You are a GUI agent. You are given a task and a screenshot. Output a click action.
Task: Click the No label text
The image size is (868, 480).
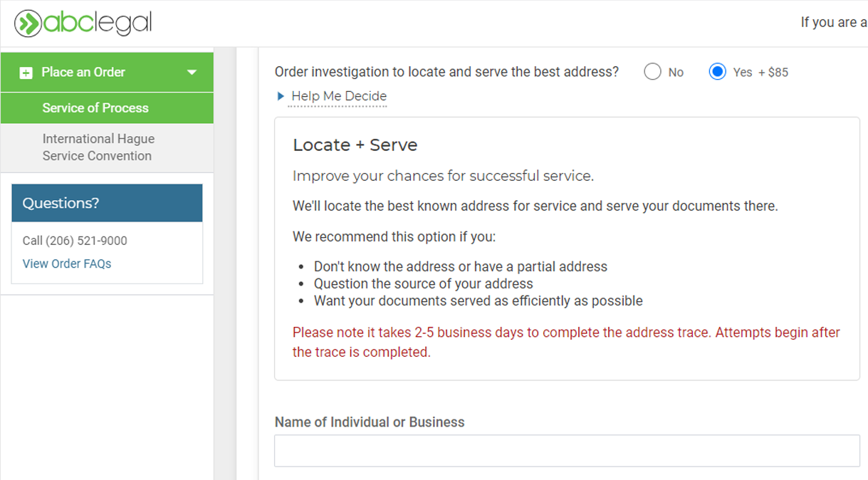[x=676, y=73]
